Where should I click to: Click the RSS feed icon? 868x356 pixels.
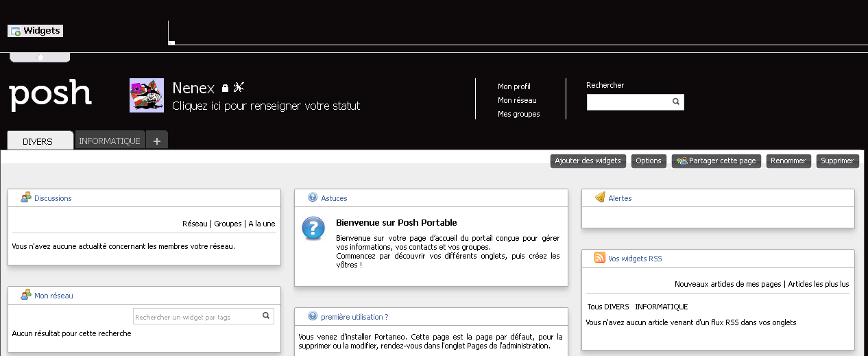pos(600,258)
